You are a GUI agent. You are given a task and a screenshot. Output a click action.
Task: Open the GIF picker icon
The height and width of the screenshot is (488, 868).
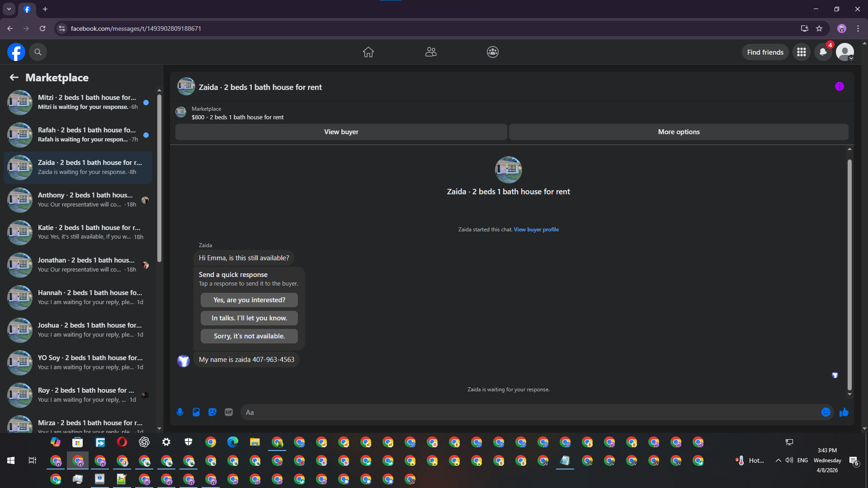229,412
